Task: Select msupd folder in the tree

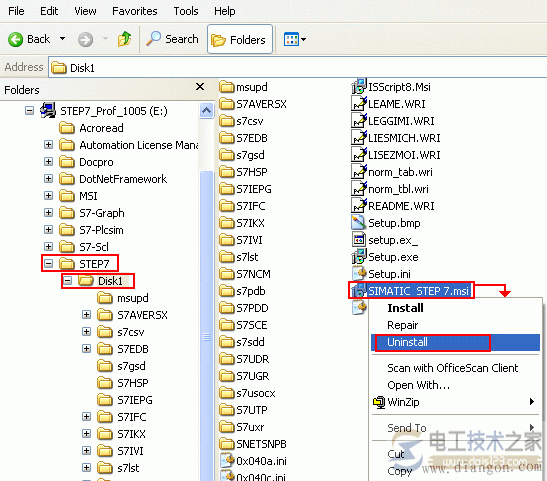Action: pyautogui.click(x=123, y=298)
